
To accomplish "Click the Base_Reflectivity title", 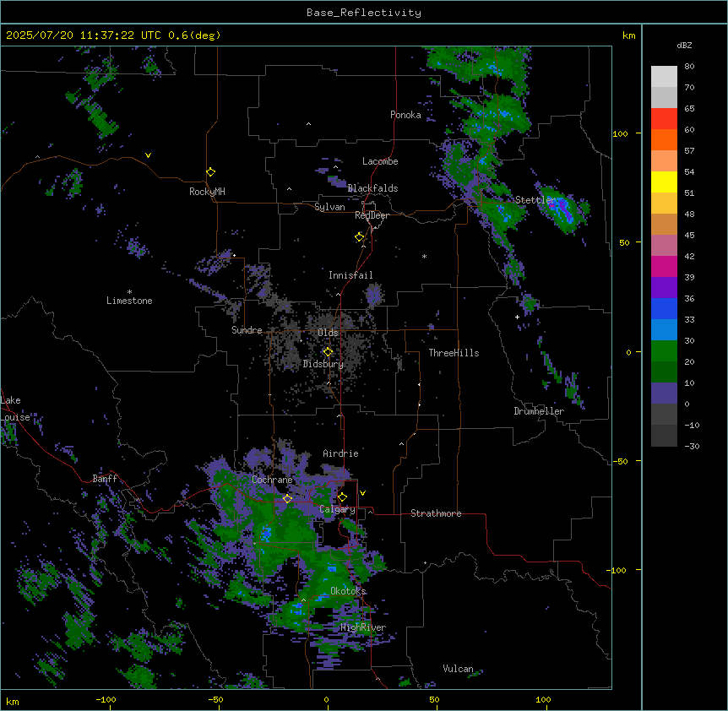I will tap(364, 13).
